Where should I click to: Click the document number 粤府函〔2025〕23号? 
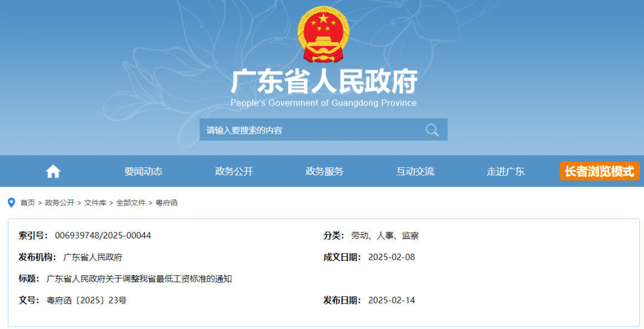pos(86,300)
